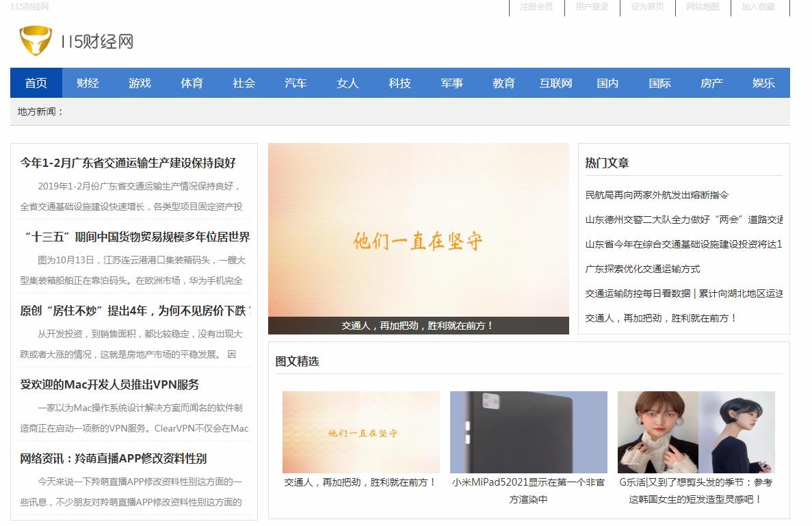Open hot article 交通人，再加把劲 in 热门文章

(661, 318)
